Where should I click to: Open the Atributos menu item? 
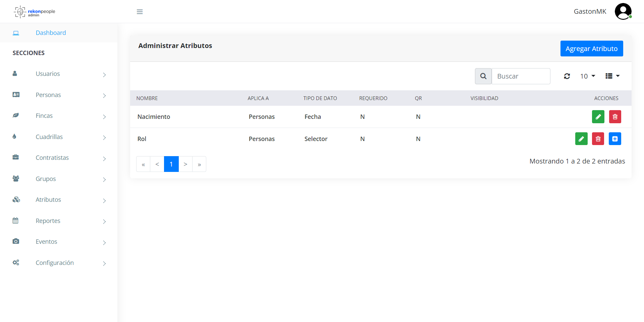click(x=59, y=200)
